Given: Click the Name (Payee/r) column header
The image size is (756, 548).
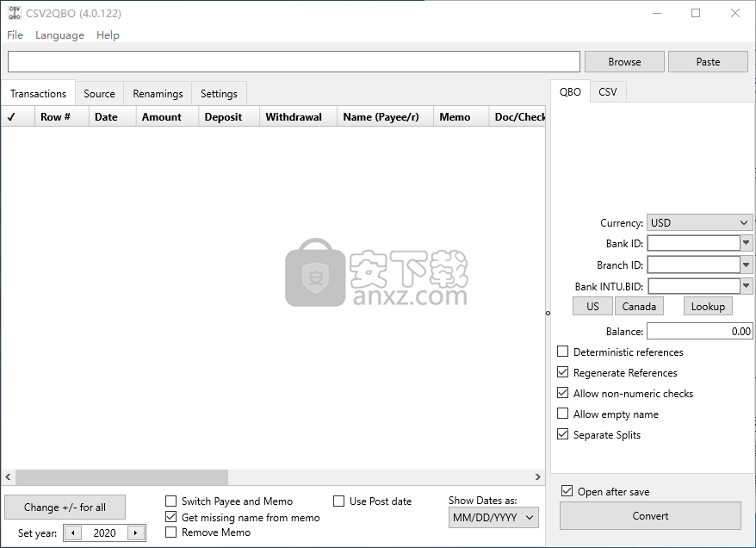Looking at the screenshot, I should (x=385, y=116).
